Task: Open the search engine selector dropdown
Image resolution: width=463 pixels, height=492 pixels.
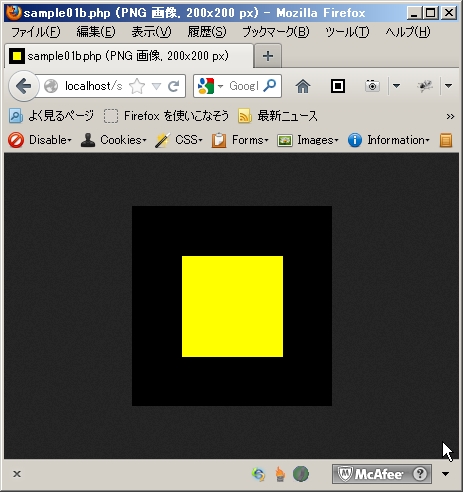Action: tap(210, 86)
